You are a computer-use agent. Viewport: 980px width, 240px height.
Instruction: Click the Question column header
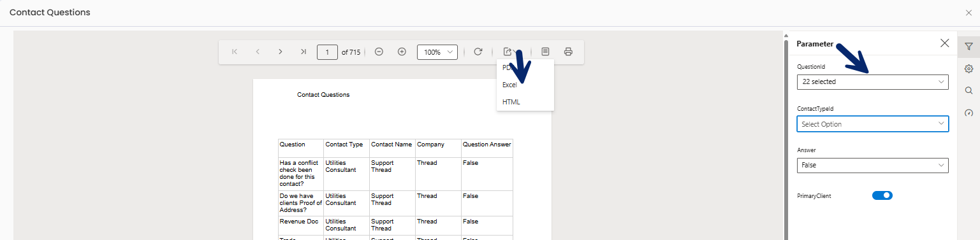(301, 148)
